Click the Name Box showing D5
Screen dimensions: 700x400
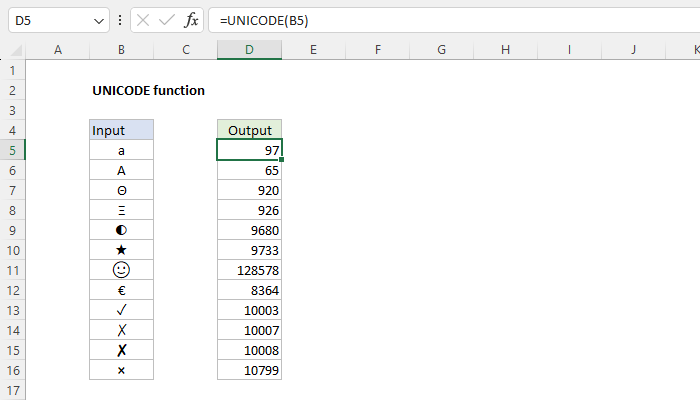(59, 20)
